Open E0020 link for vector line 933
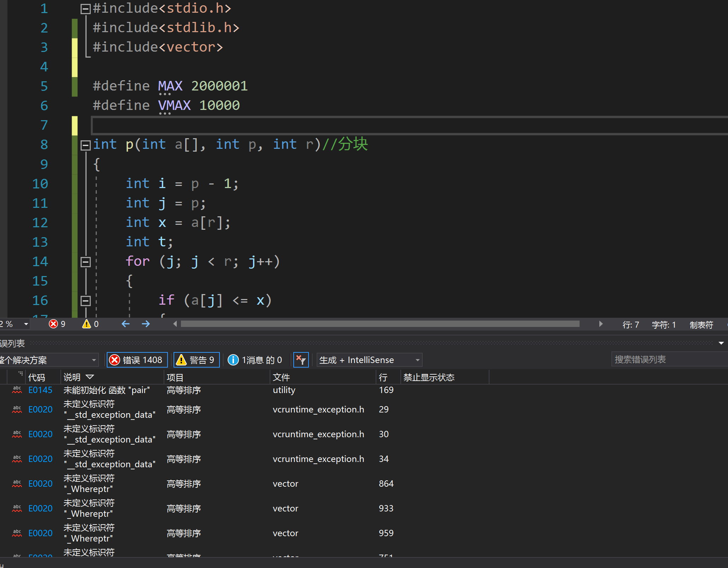Screen dimensions: 728x568 click(x=40, y=509)
